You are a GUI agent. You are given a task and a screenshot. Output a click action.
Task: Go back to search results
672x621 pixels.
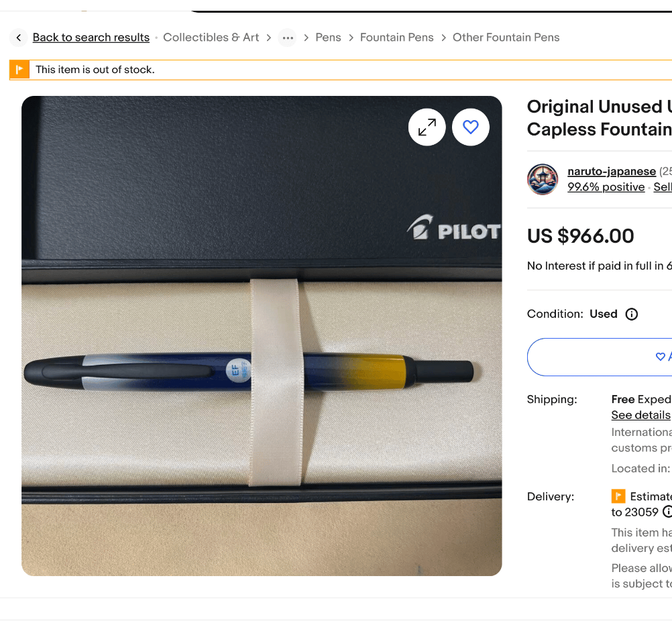[x=91, y=38]
